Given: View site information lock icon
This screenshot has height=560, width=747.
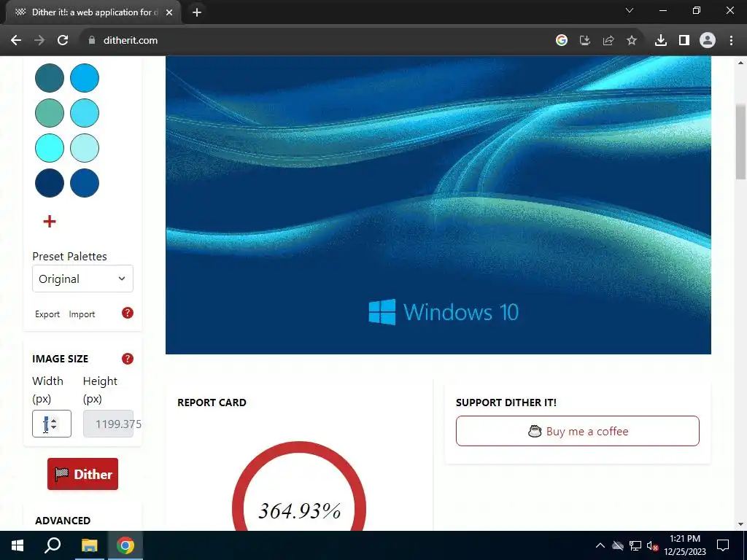Looking at the screenshot, I should coord(92,41).
